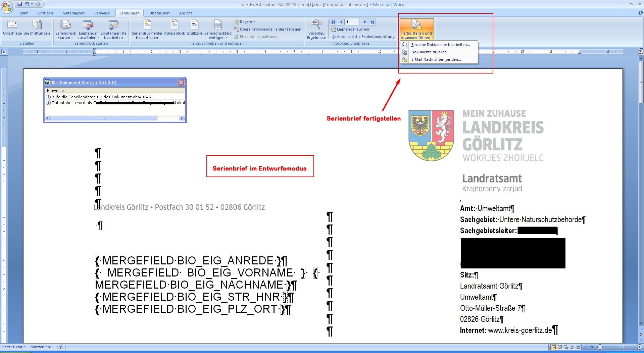The height and width of the screenshot is (353, 644).
Task: Choose Einzelne Dokumente bearbeiten menu entry
Action: (x=440, y=45)
